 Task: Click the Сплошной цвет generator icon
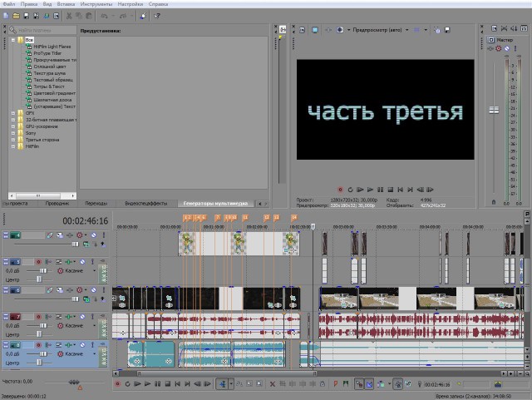tap(28, 67)
